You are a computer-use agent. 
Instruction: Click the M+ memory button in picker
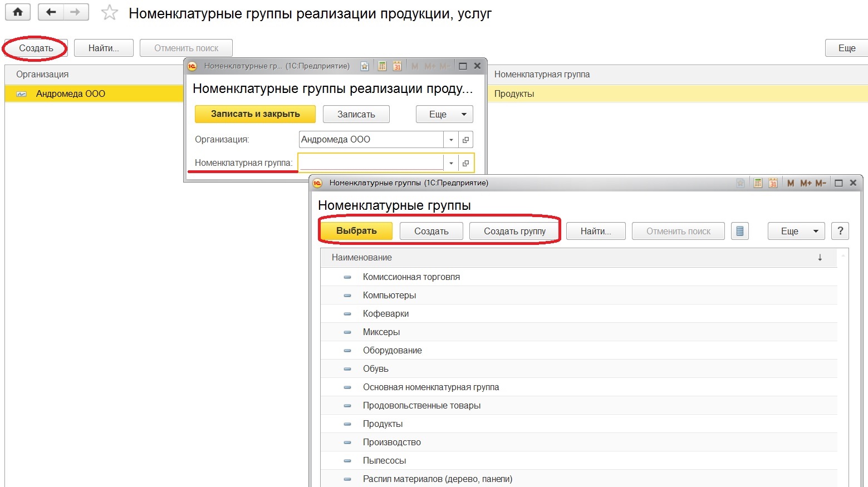point(806,183)
